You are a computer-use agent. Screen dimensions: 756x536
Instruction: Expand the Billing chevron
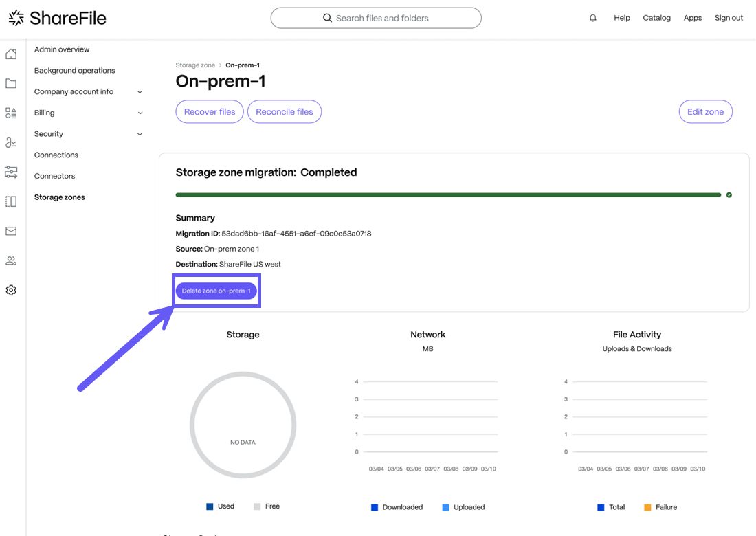pos(140,113)
